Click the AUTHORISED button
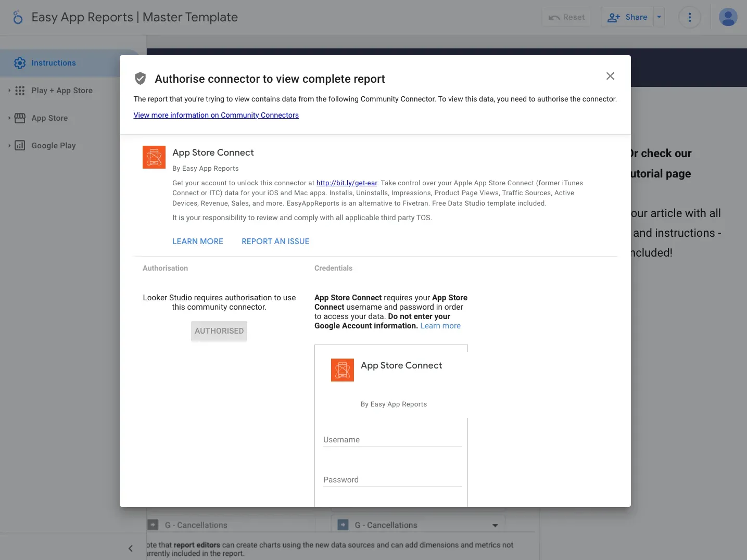Image resolution: width=747 pixels, height=560 pixels. (219, 331)
